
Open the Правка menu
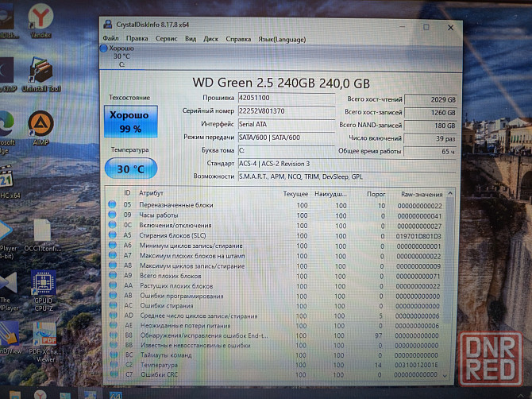(137, 39)
